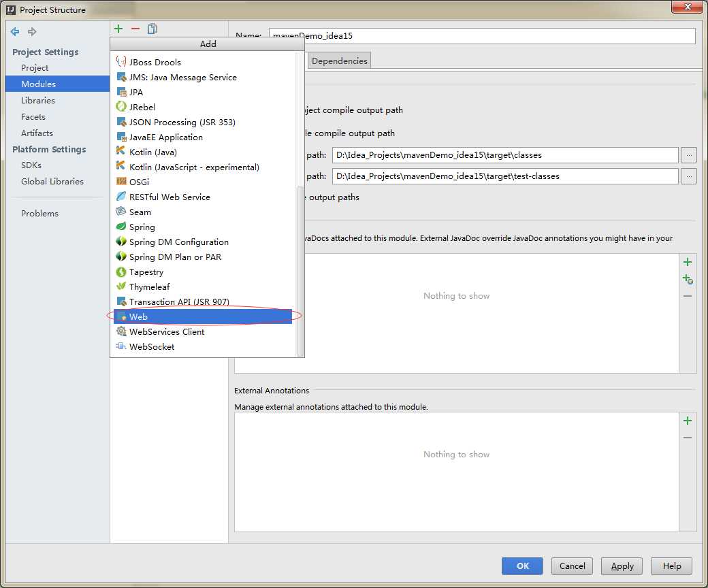Browse for target\classes output path
The height and width of the screenshot is (588, 708).
[x=688, y=154]
